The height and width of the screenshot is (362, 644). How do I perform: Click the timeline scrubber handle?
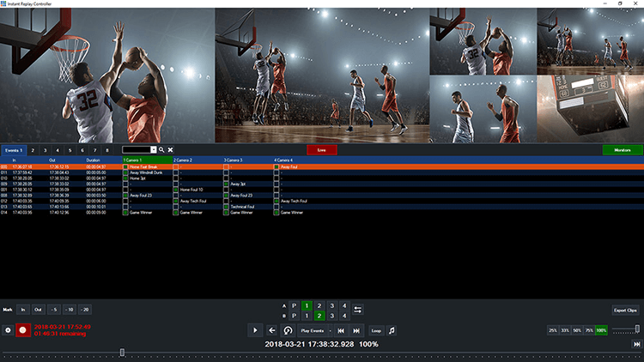pos(122,352)
